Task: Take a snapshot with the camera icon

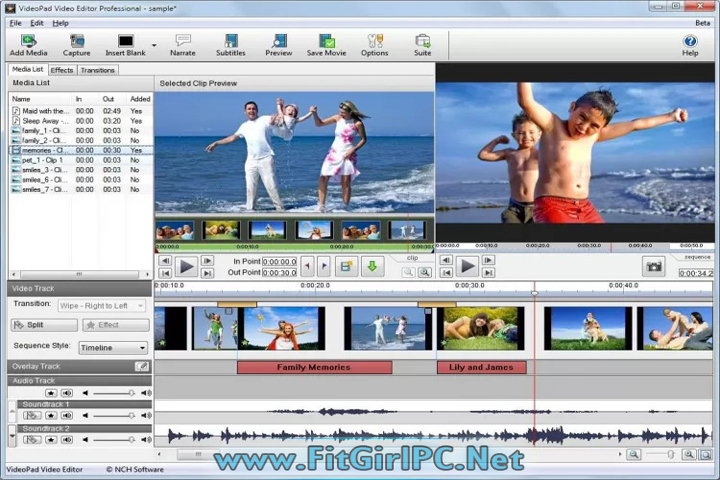Action: pos(653,266)
